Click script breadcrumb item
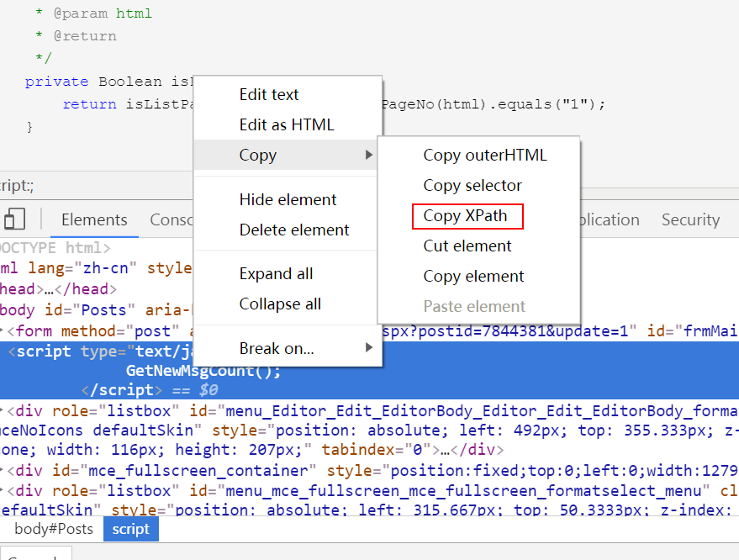Image resolution: width=739 pixels, height=560 pixels. [130, 529]
